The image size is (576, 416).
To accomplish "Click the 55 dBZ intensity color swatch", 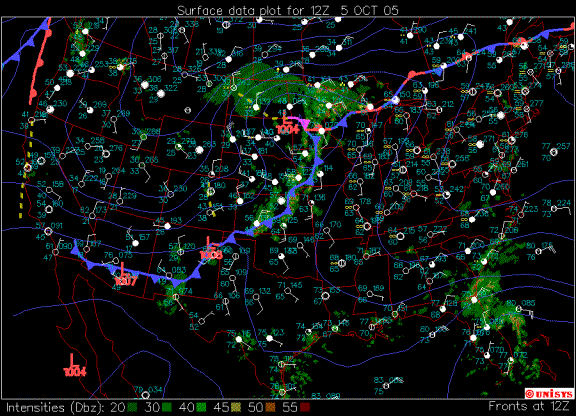I will click(305, 407).
